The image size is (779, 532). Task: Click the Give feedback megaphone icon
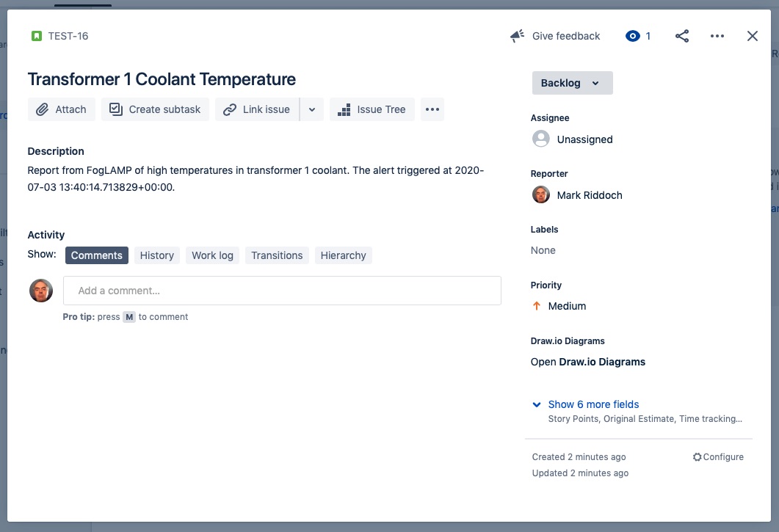pyautogui.click(x=516, y=35)
